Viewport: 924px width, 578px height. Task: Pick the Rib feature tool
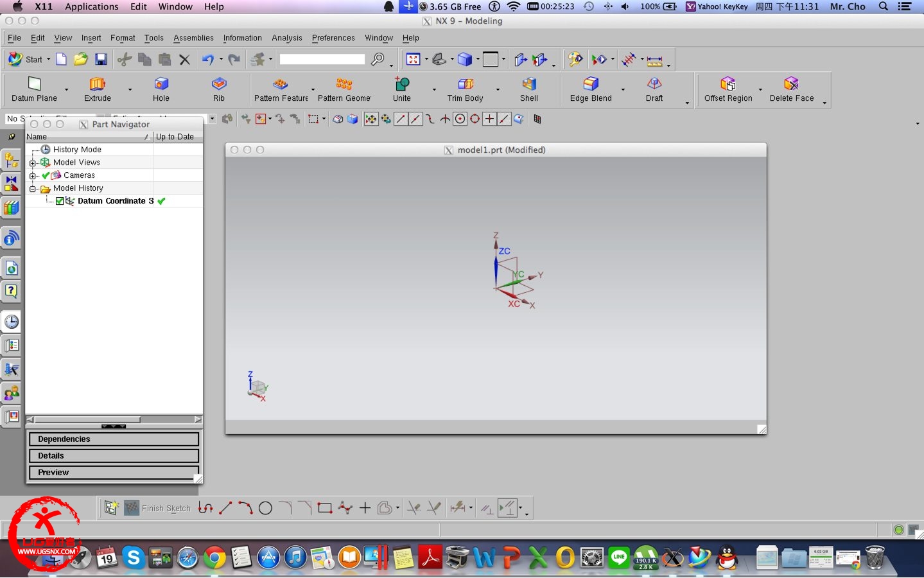click(219, 89)
